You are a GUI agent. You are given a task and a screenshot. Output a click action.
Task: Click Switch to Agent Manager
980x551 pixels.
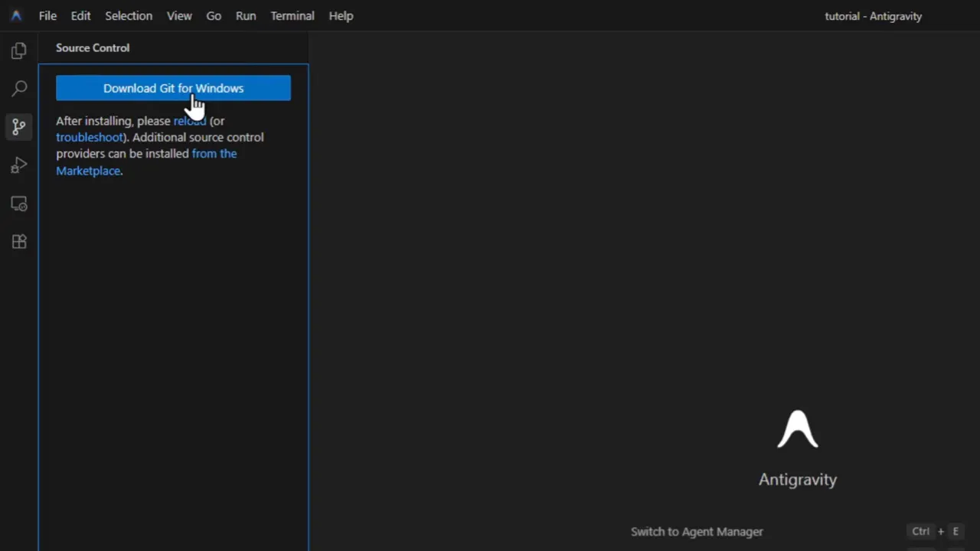pos(697,531)
